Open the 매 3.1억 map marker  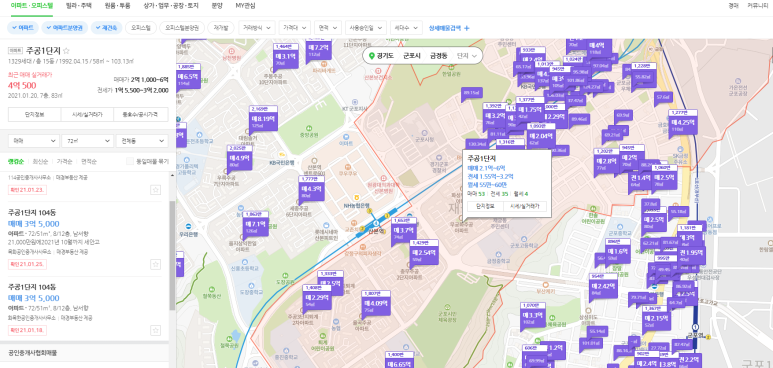[x=285, y=57]
